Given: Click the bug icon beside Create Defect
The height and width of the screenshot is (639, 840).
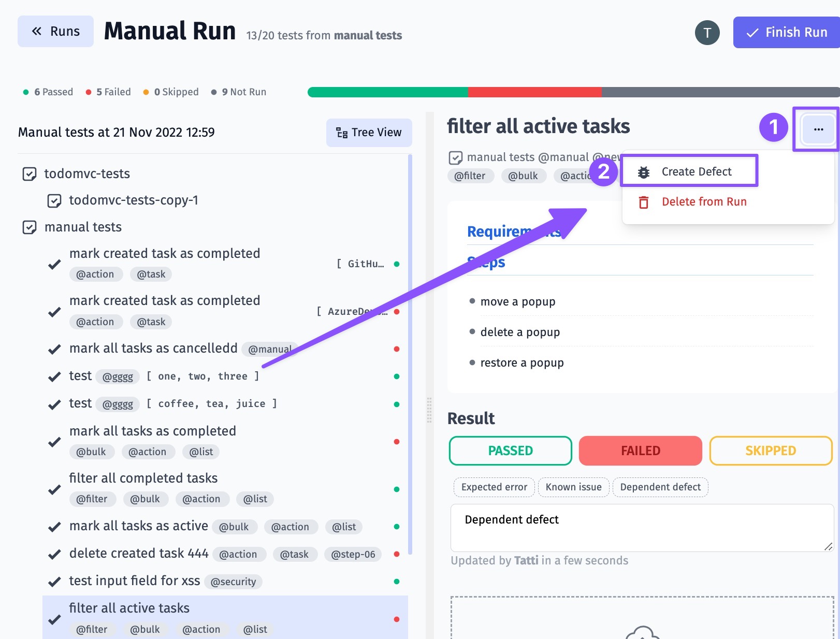Looking at the screenshot, I should [x=644, y=172].
